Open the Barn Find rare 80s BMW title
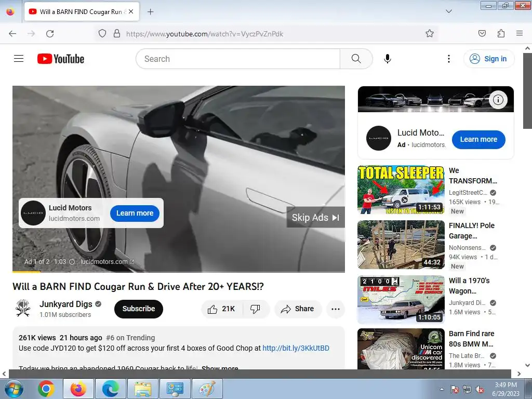The image size is (532, 399). [472, 339]
